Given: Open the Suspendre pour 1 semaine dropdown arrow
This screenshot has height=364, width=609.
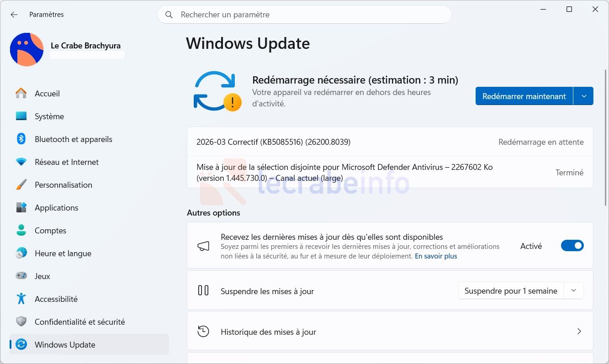Looking at the screenshot, I should [574, 291].
